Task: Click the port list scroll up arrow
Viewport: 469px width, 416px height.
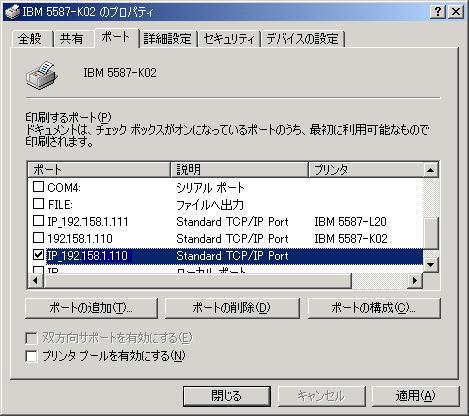Action: click(x=430, y=170)
